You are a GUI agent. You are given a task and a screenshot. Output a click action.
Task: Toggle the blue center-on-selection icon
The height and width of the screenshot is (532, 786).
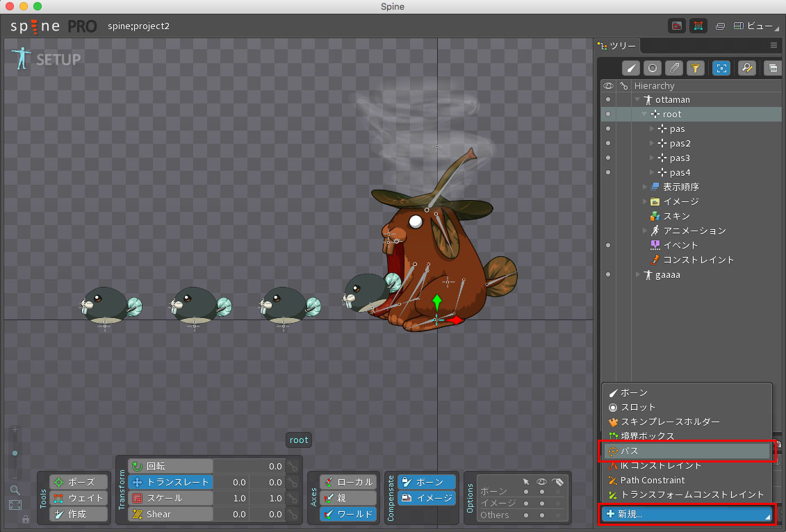point(721,68)
